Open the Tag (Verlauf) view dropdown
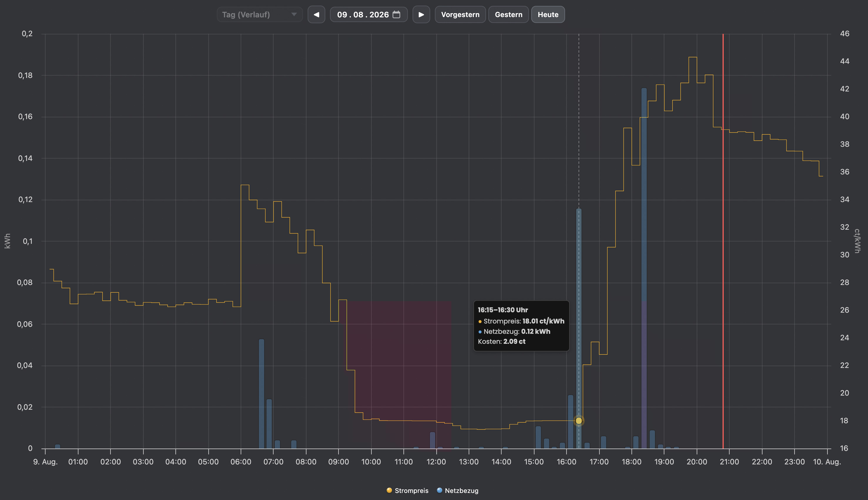 pos(260,14)
